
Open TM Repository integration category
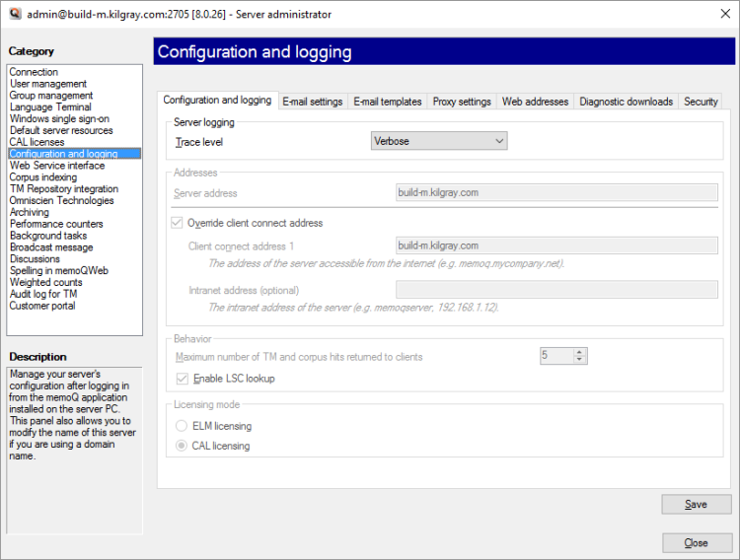[x=64, y=188]
